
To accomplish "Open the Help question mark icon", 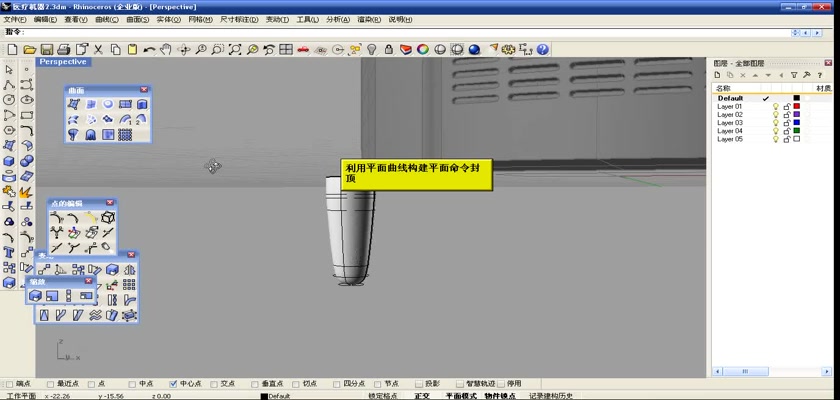I will tap(542, 49).
